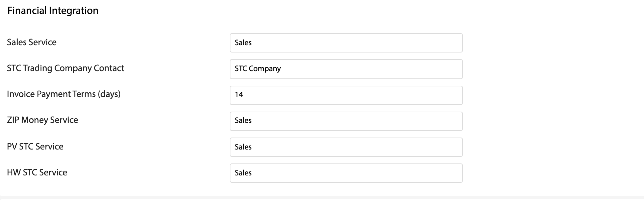This screenshot has width=644, height=200.
Task: Click inside the field containing STC Company
Action: [257, 69]
